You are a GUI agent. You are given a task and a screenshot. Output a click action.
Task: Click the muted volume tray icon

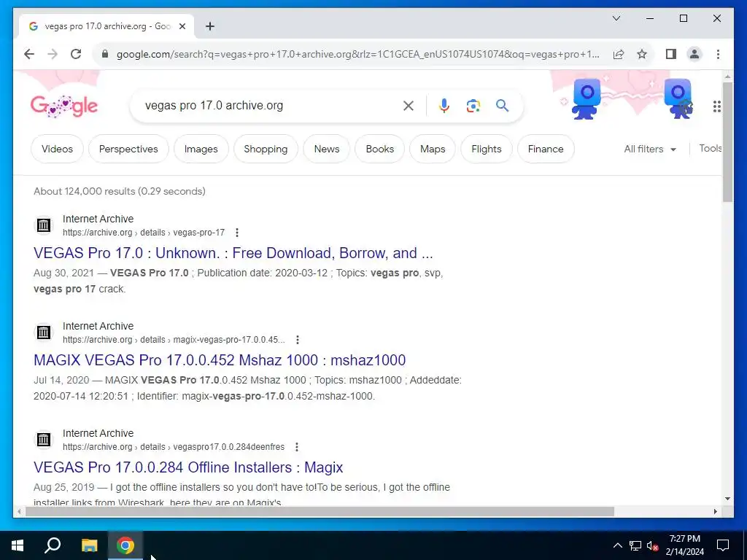[x=653, y=545]
